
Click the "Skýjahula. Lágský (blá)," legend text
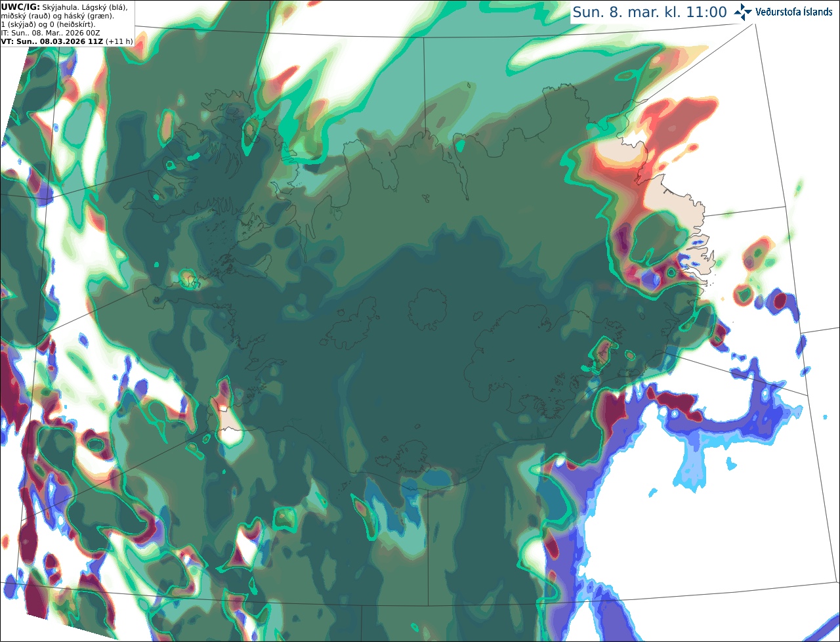point(85,7)
